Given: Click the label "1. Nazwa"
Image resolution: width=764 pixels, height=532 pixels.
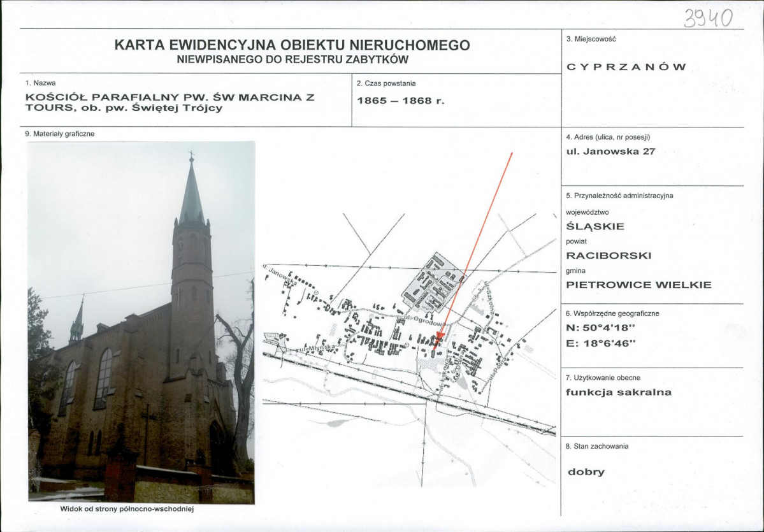Looking at the screenshot, I should 40,83.
